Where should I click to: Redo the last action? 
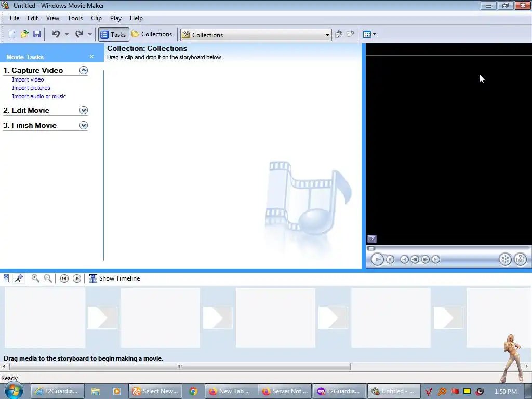[x=79, y=34]
